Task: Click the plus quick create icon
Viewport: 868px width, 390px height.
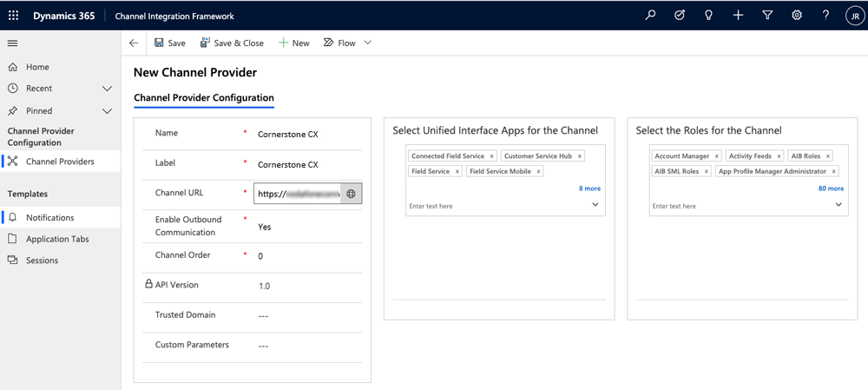Action: (738, 16)
